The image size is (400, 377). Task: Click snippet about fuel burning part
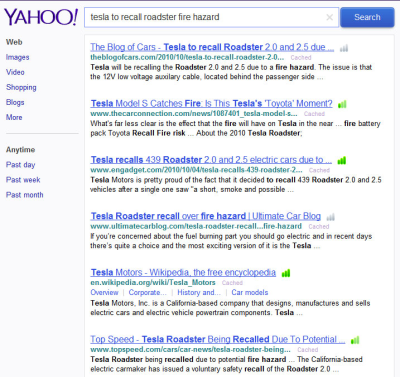[x=231, y=241]
